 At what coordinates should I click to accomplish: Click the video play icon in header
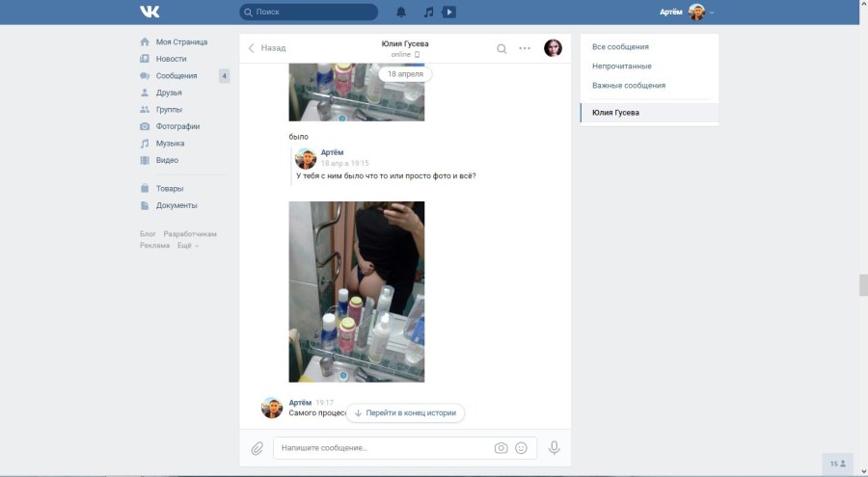click(449, 12)
